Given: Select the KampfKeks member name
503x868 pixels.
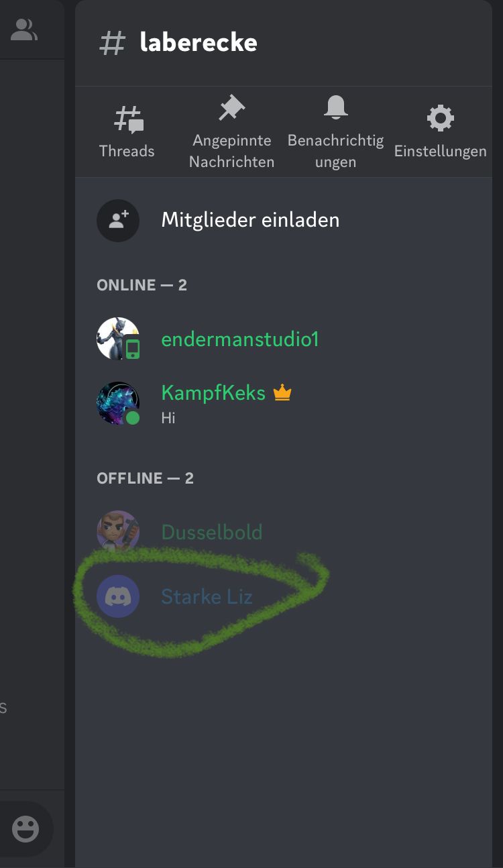Looking at the screenshot, I should pos(213,393).
